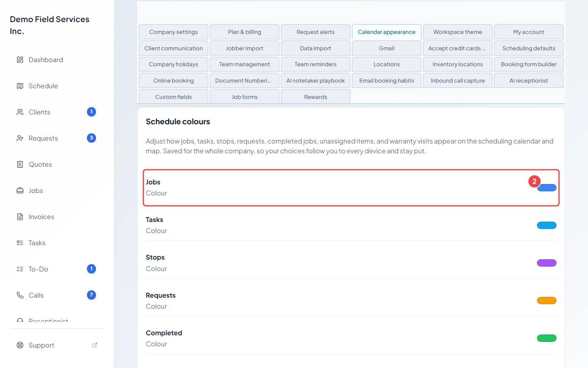588x368 pixels.
Task: Edit the Completed green colour swatch
Action: point(547,338)
